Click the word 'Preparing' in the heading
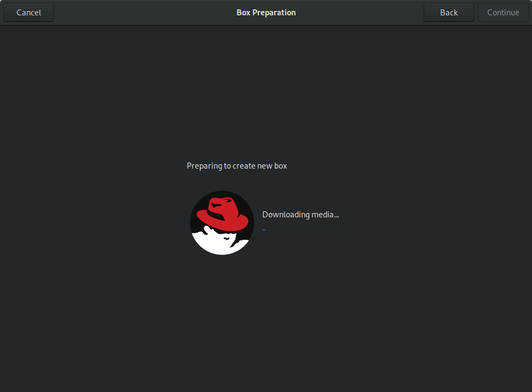The height and width of the screenshot is (392, 532). 204,166
